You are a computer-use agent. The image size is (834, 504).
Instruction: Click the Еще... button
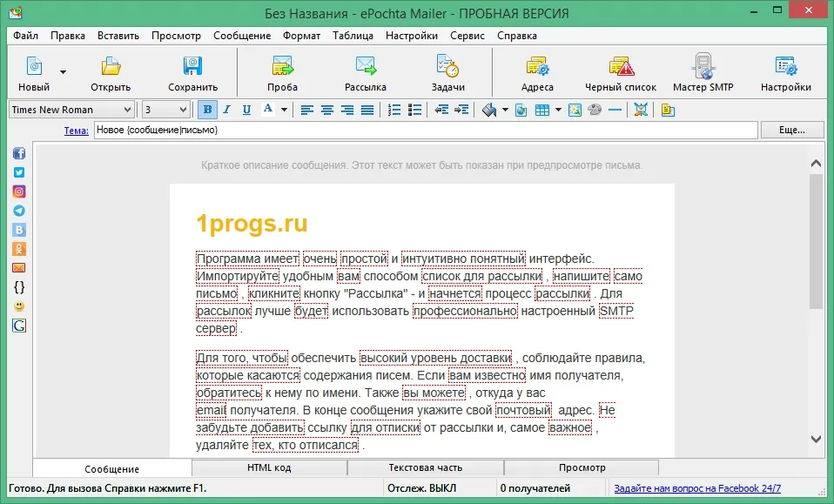(x=792, y=130)
